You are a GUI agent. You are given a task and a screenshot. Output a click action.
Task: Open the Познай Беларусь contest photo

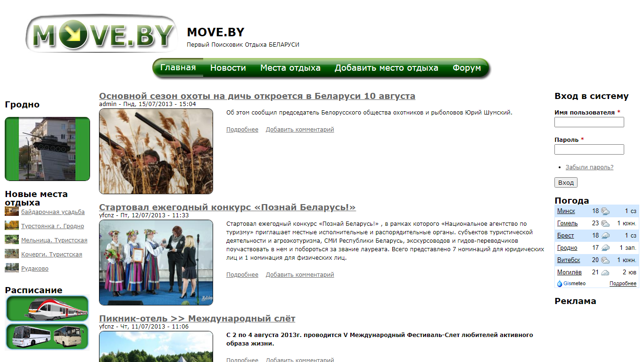coord(156,263)
